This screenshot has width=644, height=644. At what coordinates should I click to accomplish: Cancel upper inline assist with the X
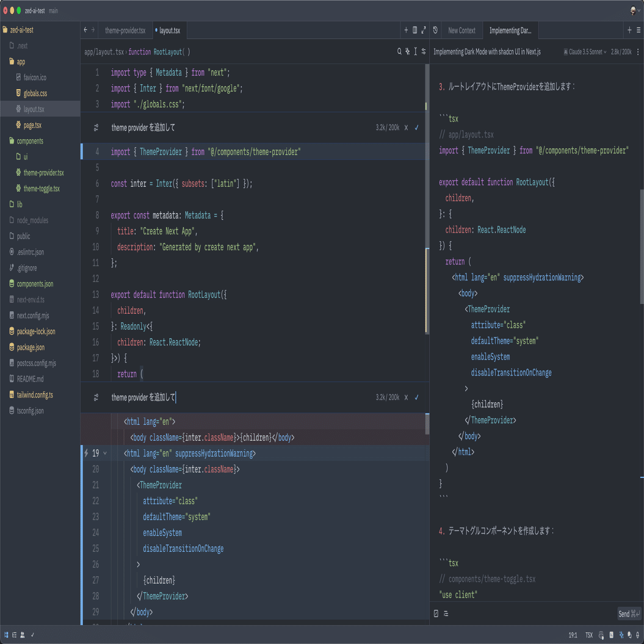406,128
